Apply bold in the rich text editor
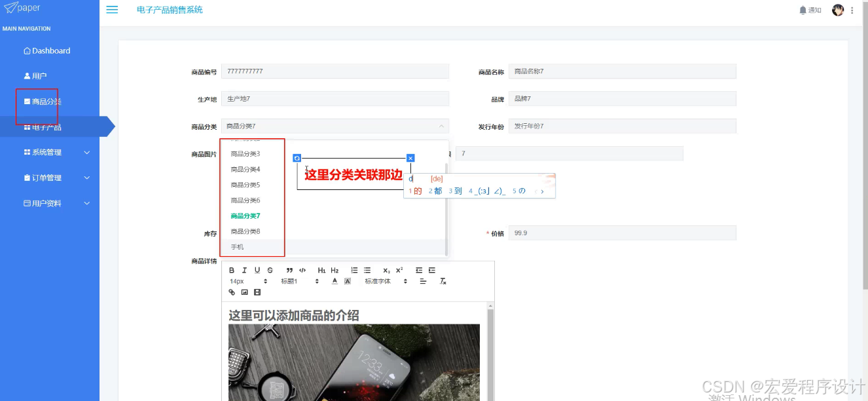The width and height of the screenshot is (868, 401). click(232, 270)
